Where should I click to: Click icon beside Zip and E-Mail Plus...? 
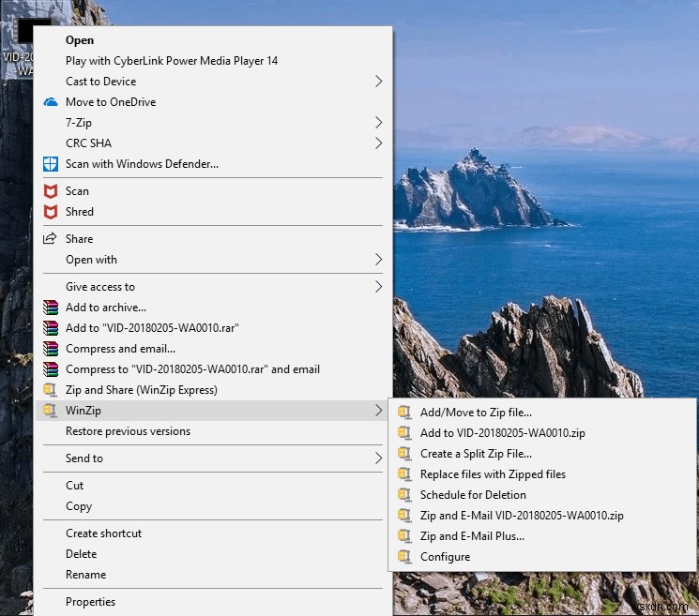tap(404, 535)
